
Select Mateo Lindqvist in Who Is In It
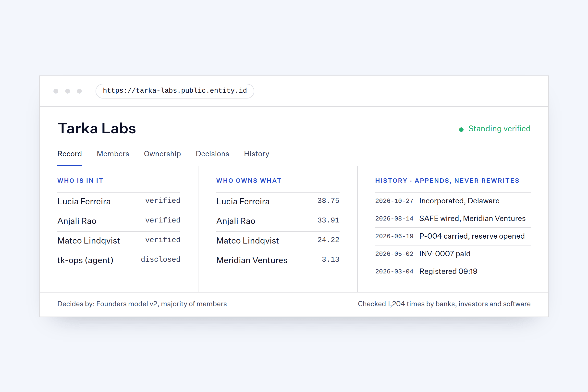click(88, 241)
